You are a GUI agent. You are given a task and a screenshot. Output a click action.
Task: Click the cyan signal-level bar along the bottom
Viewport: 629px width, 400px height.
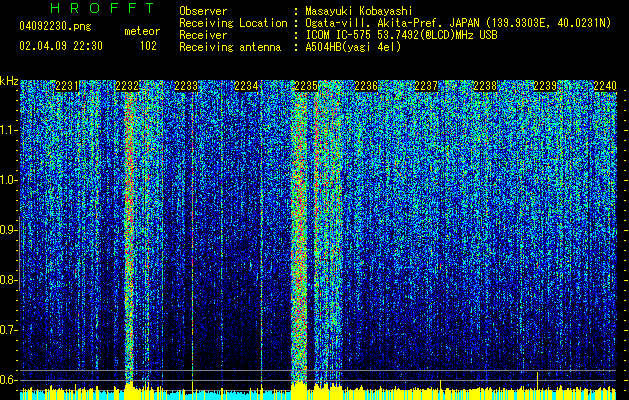[317, 396]
